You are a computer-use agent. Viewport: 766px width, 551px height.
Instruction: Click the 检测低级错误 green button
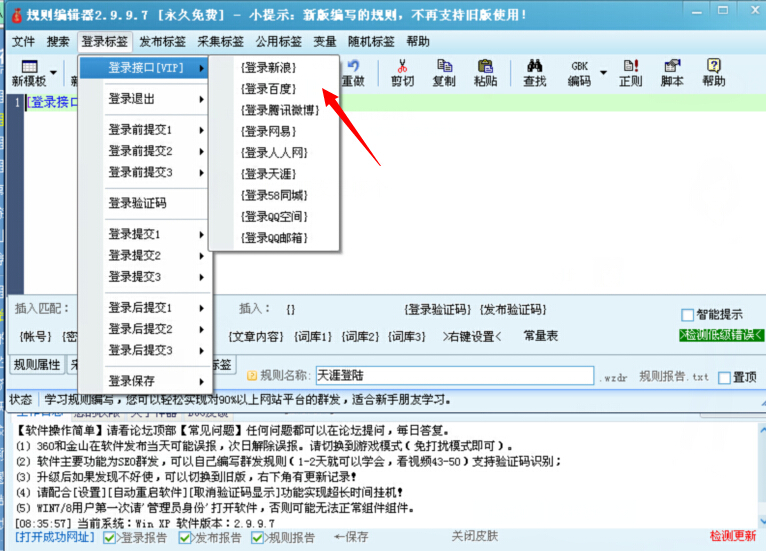(721, 335)
